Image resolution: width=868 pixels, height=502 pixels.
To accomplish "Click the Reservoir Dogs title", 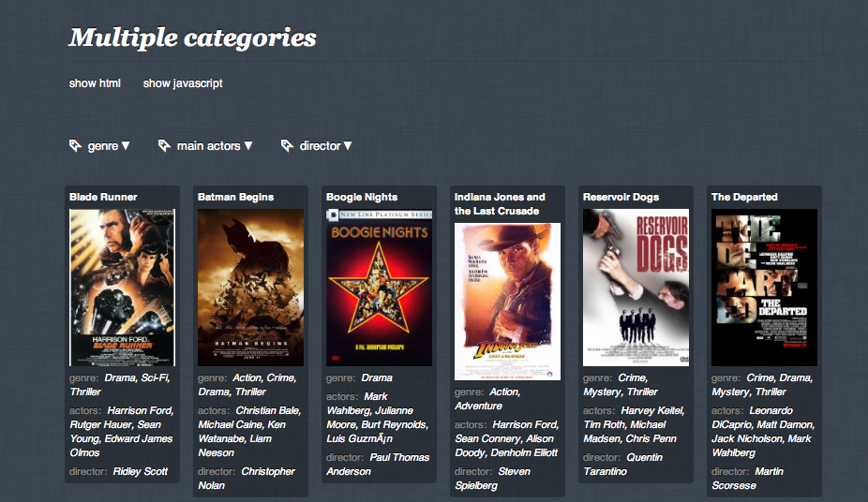I will [x=621, y=197].
